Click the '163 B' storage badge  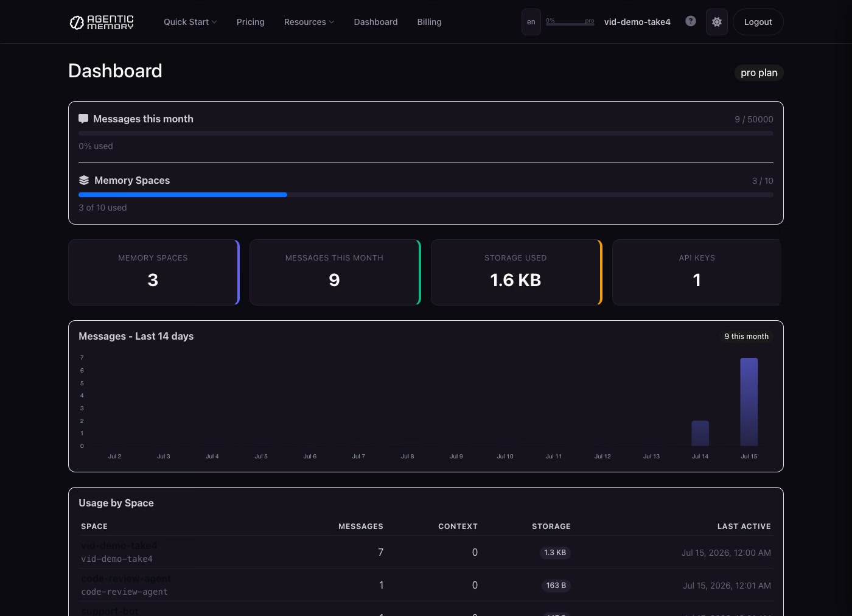click(x=556, y=586)
